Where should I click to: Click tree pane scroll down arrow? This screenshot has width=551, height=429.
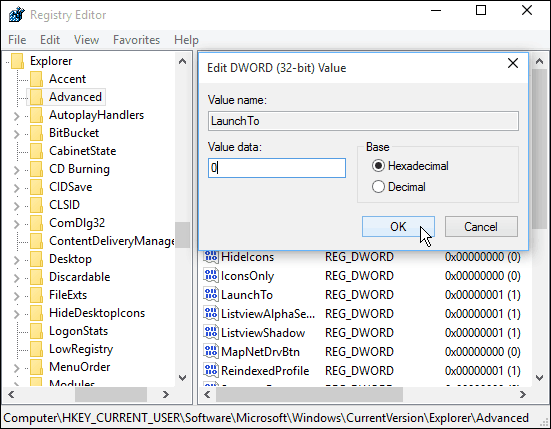(x=182, y=378)
